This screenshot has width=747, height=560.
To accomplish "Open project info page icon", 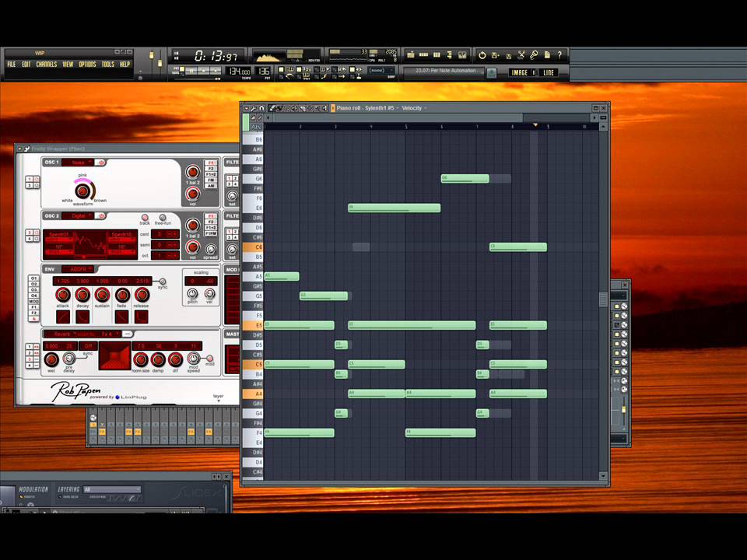I will 547,54.
